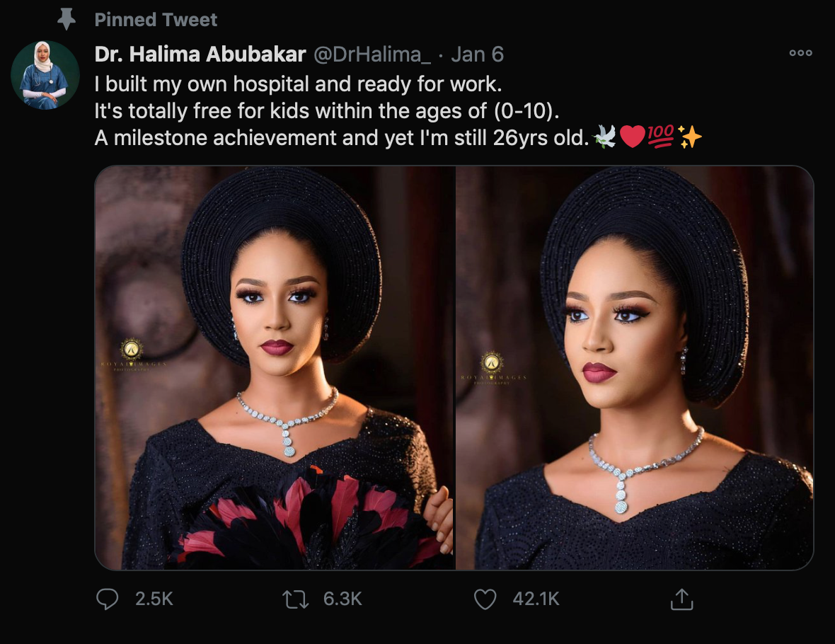Click the Jan 6 tweet timestamp

478,54
